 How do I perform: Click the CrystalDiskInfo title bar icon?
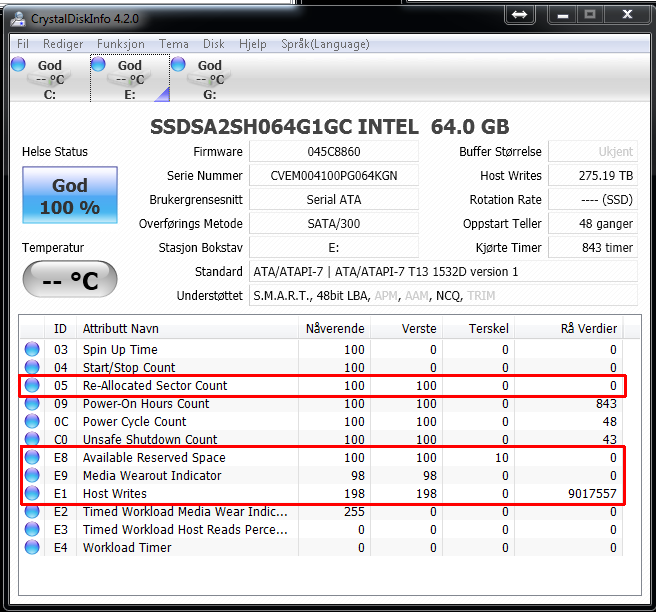coord(18,19)
